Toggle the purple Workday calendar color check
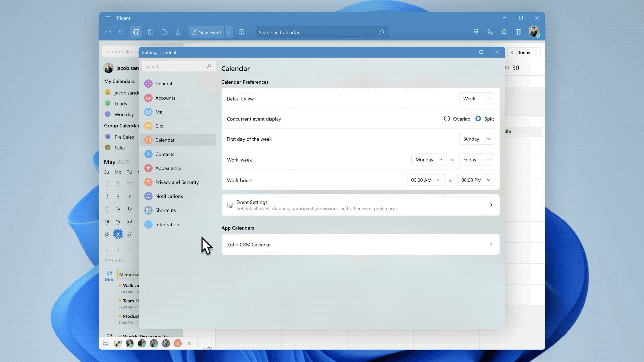This screenshot has width=644, height=362. pyautogui.click(x=108, y=114)
